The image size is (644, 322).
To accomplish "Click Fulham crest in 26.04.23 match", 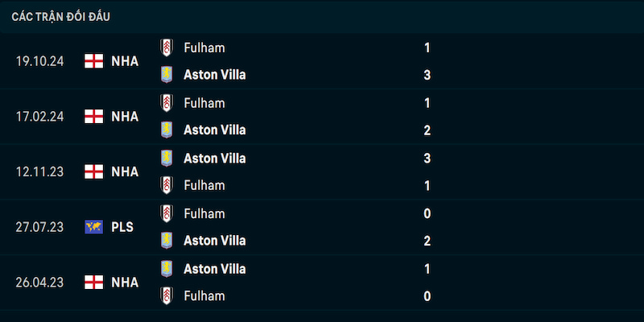I will click(x=167, y=295).
